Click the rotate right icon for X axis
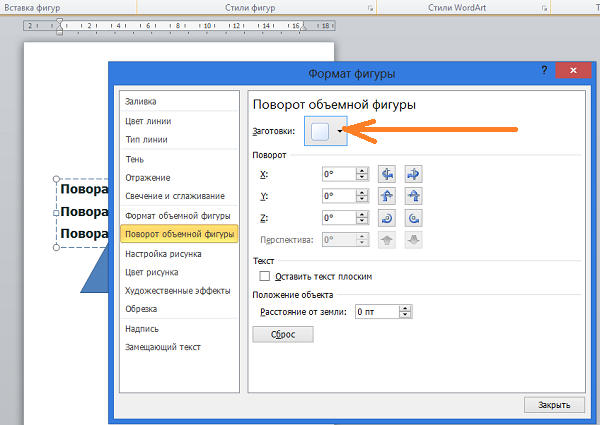Screen dimensions: 600x425 click(x=412, y=174)
